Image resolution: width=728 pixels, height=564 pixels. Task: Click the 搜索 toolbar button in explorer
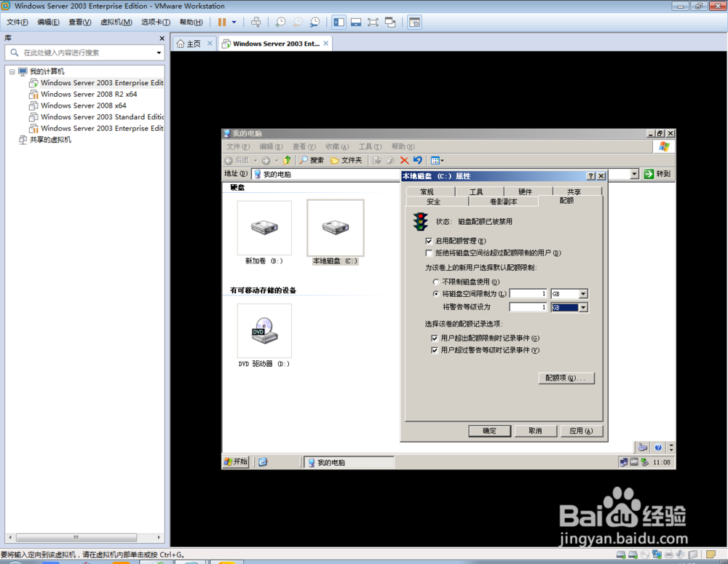[312, 160]
